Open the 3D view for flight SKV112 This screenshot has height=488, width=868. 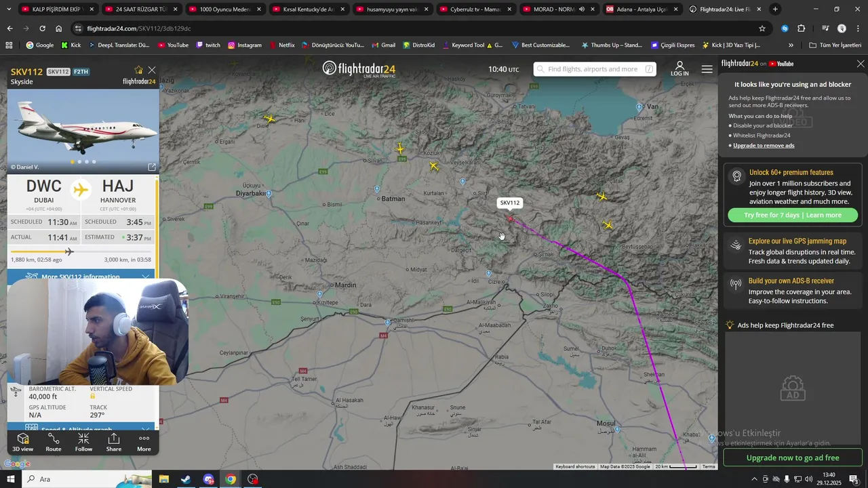tap(23, 443)
